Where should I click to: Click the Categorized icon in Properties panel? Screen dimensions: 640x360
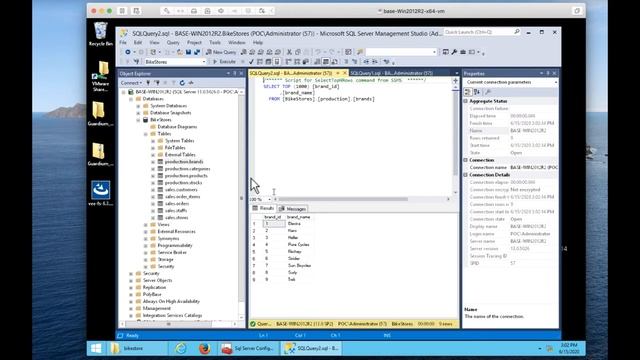[468, 92]
